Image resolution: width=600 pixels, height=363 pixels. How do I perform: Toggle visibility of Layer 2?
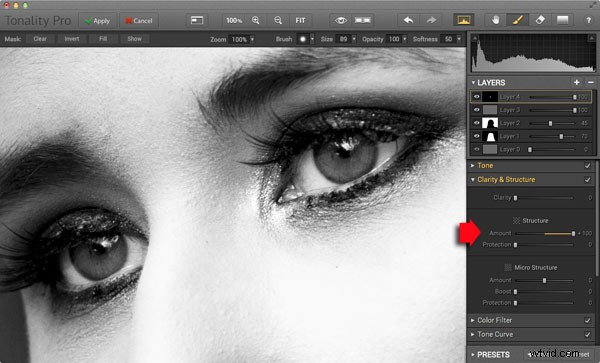476,123
